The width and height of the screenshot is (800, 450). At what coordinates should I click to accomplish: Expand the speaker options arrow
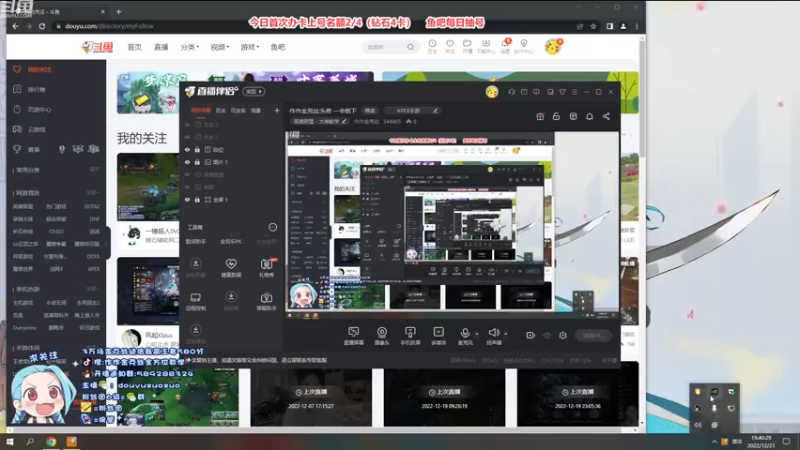click(506, 334)
